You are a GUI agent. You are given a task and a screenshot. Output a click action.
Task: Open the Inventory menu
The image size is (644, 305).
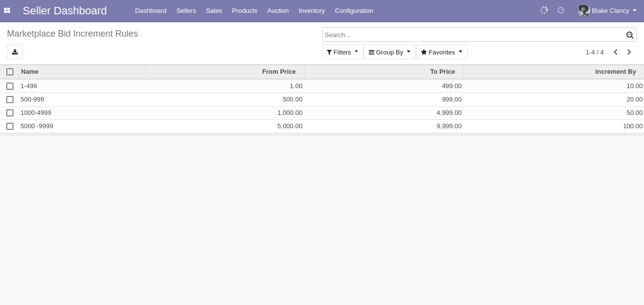tap(312, 10)
